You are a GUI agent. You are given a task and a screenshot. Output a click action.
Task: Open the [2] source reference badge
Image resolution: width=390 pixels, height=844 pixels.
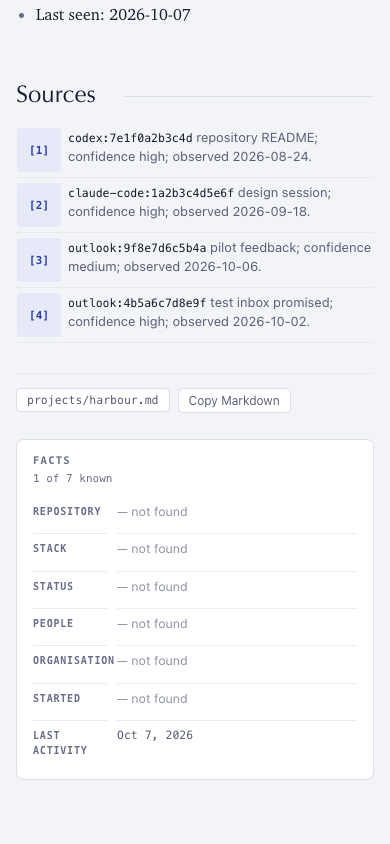tap(39, 205)
